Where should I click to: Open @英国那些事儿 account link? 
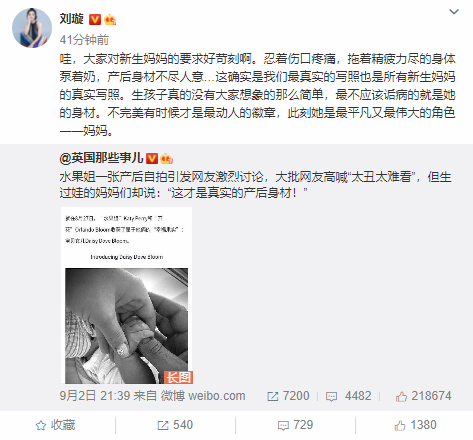(101, 158)
